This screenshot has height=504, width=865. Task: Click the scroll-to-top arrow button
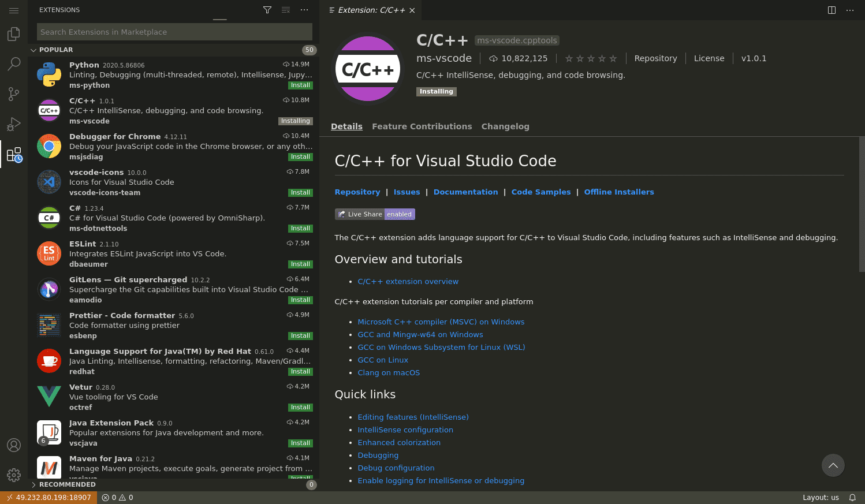pos(833,465)
